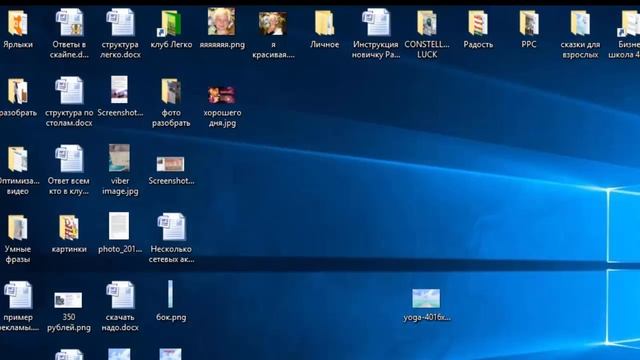Select viber image.jpg file

tap(120, 158)
